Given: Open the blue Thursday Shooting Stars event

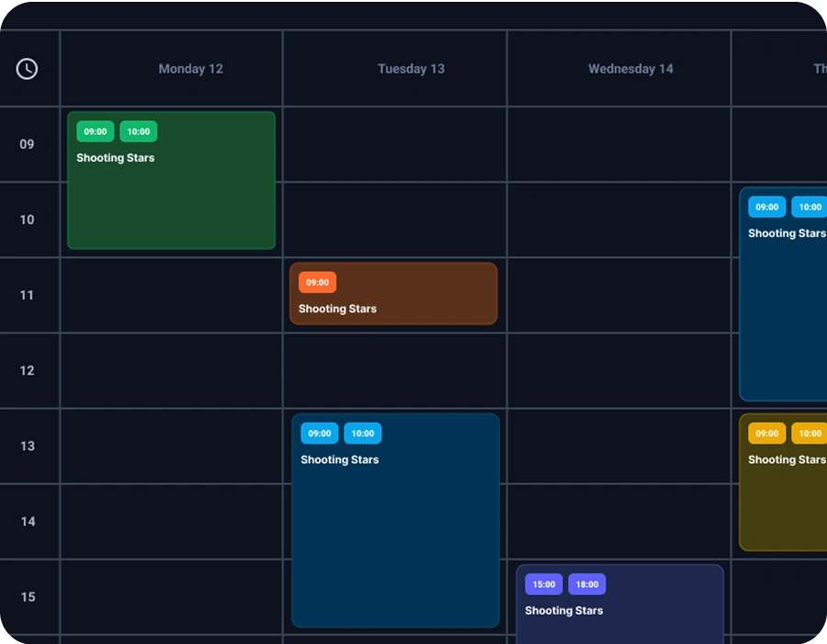Looking at the screenshot, I should click(x=783, y=294).
